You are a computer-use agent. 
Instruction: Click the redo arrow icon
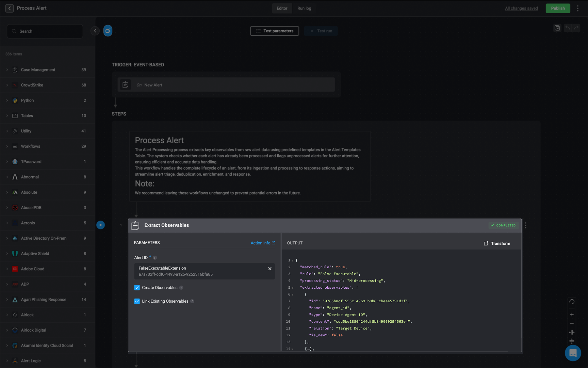[576, 28]
